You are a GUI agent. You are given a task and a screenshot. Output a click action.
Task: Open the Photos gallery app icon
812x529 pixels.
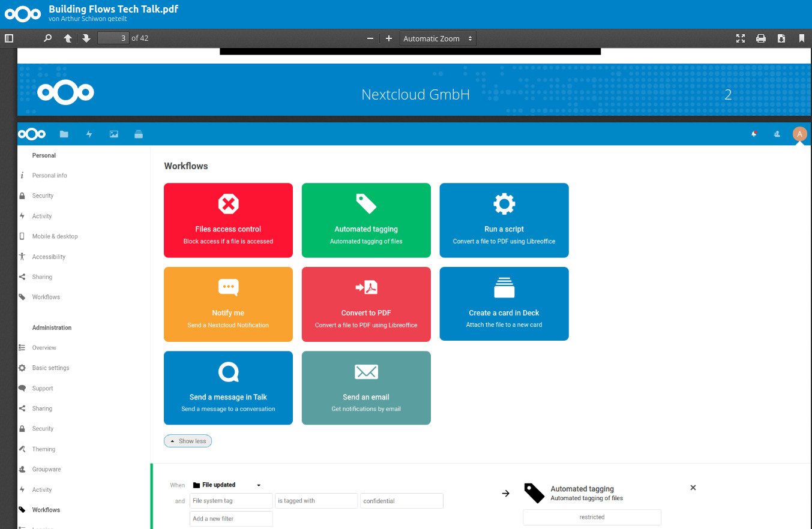coord(114,134)
